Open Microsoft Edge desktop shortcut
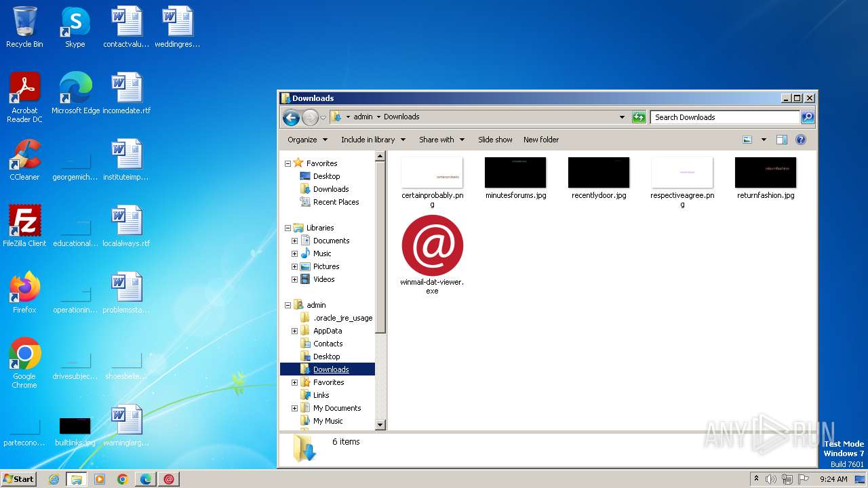 (x=75, y=94)
